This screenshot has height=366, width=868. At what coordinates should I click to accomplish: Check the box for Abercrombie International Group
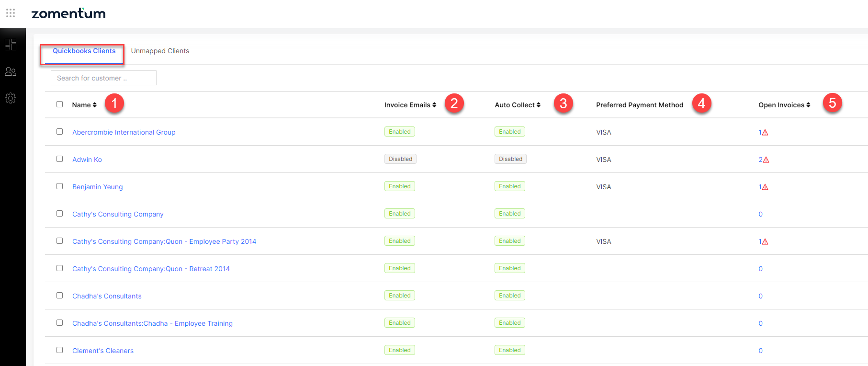tap(60, 132)
